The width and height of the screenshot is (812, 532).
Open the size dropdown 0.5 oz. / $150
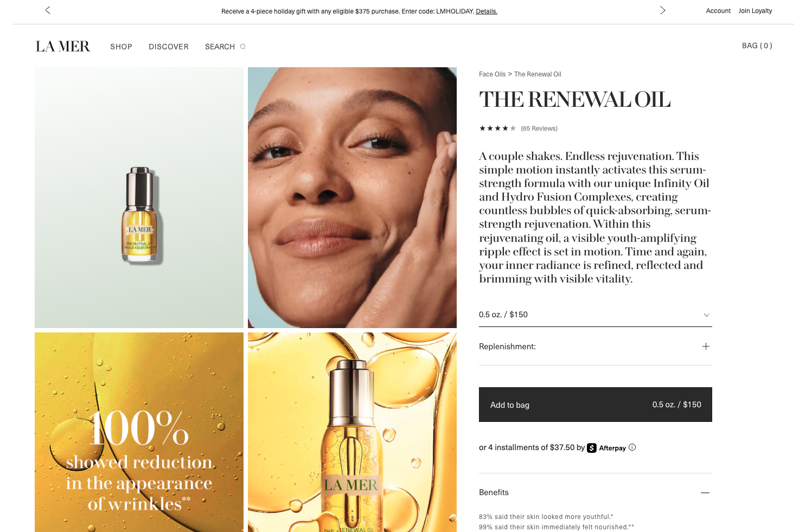pos(596,315)
